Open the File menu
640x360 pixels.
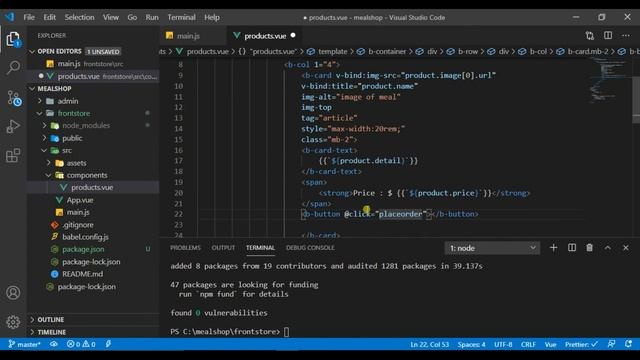click(x=29, y=17)
